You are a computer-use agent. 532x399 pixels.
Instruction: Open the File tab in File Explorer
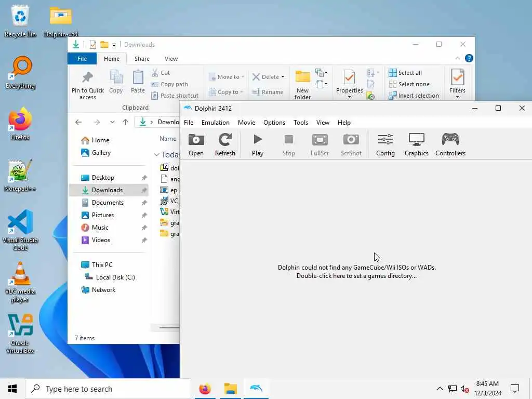(x=82, y=59)
